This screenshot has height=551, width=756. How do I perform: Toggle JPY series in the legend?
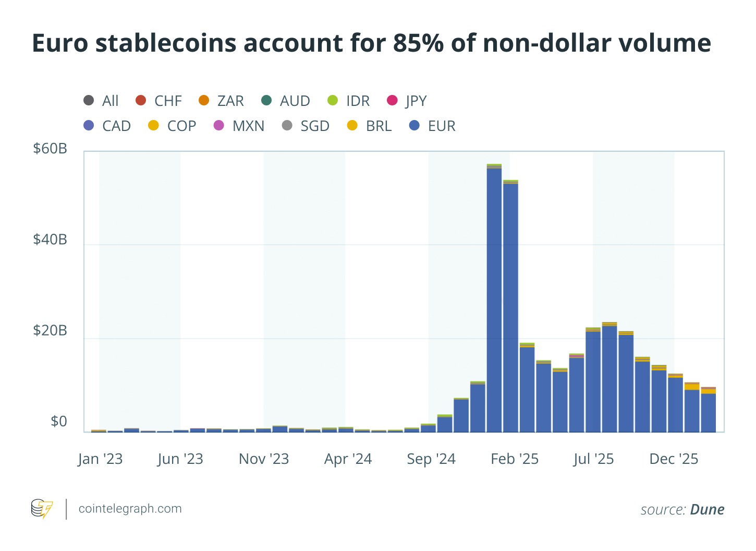tap(393, 100)
